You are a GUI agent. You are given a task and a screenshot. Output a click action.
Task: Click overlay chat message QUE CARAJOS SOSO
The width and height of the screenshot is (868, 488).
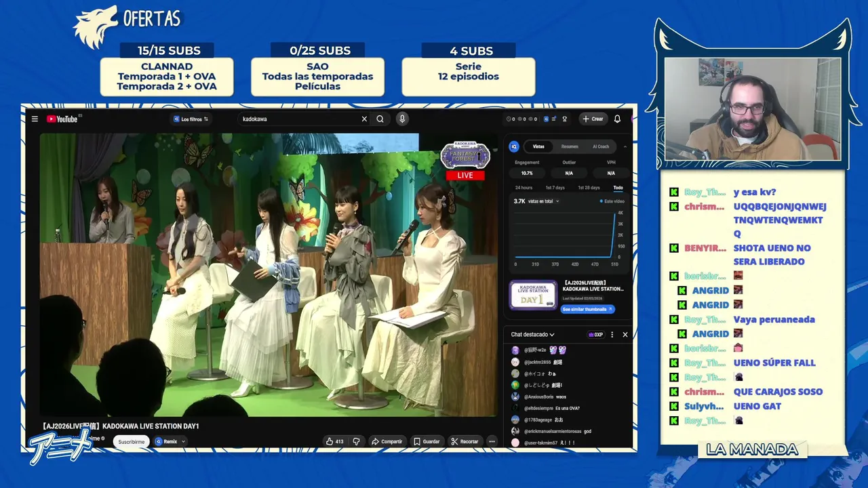778,392
